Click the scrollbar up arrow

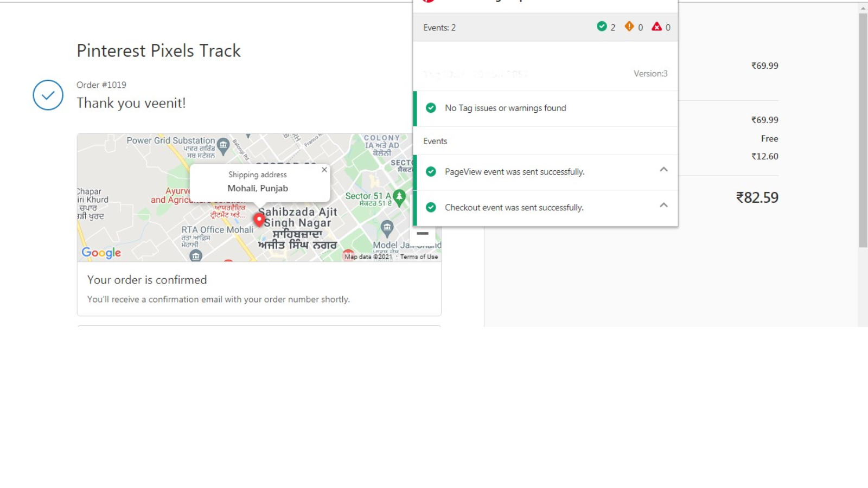[863, 8]
